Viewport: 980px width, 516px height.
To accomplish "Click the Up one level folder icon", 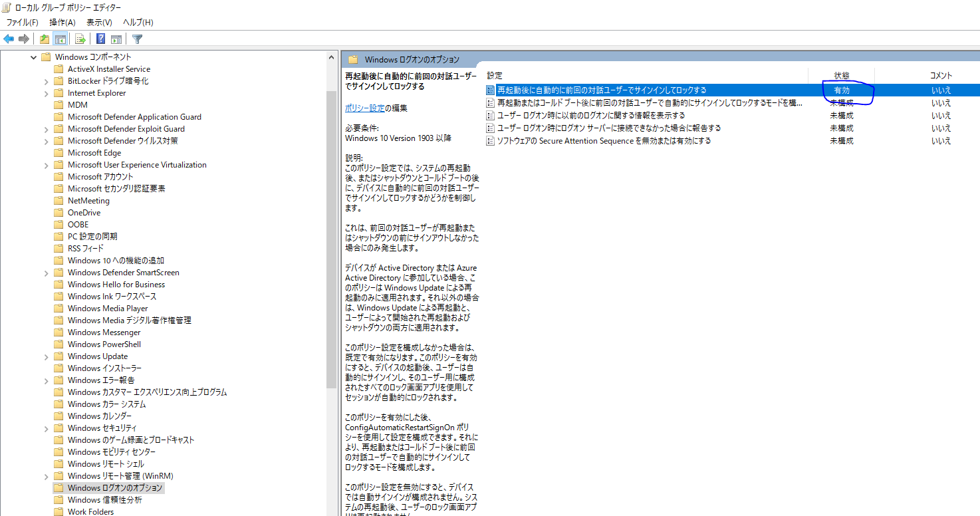I will tap(43, 39).
